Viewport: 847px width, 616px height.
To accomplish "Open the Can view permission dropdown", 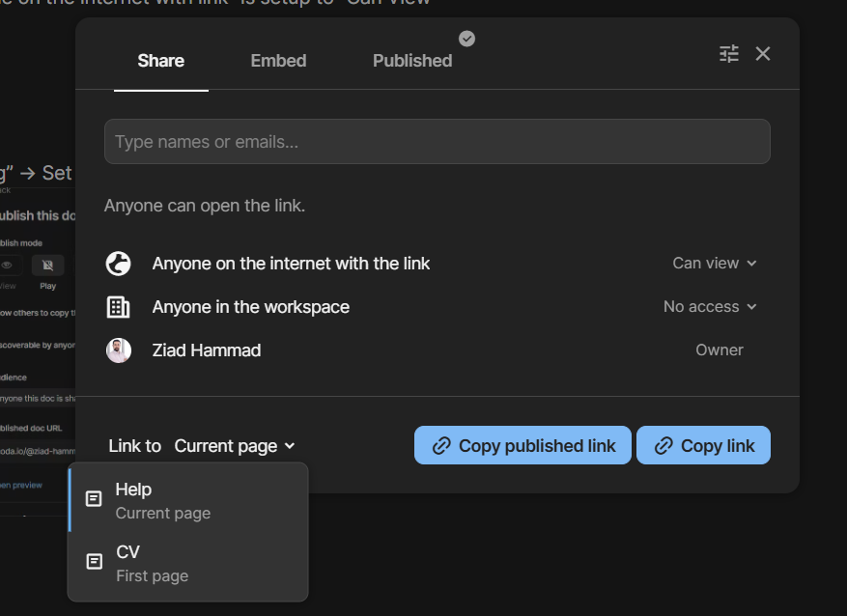I will coord(715,264).
